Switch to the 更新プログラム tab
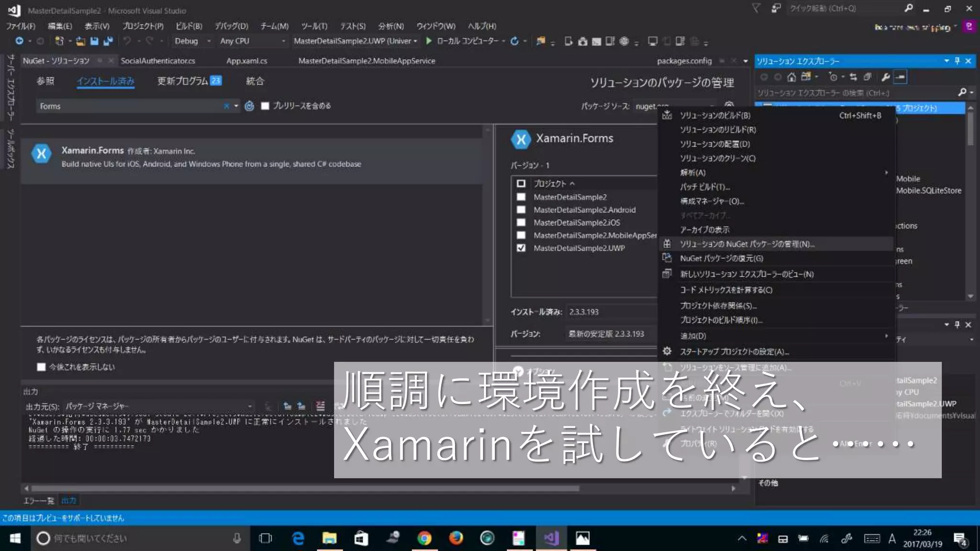The width and height of the screenshot is (980, 551). (x=189, y=81)
